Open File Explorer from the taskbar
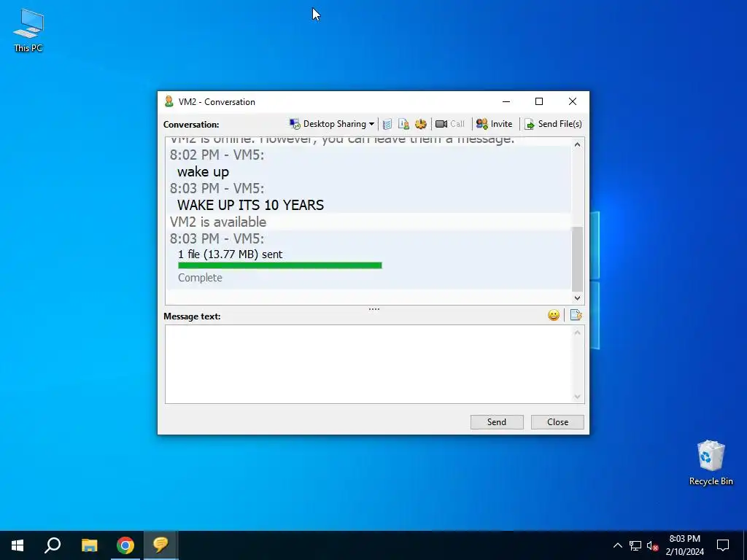The width and height of the screenshot is (747, 560). 89,545
